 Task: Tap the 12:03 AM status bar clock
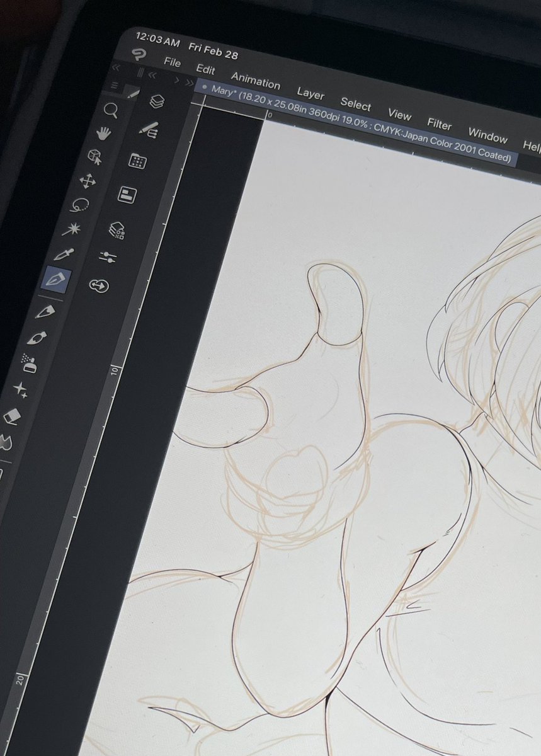[x=158, y=40]
